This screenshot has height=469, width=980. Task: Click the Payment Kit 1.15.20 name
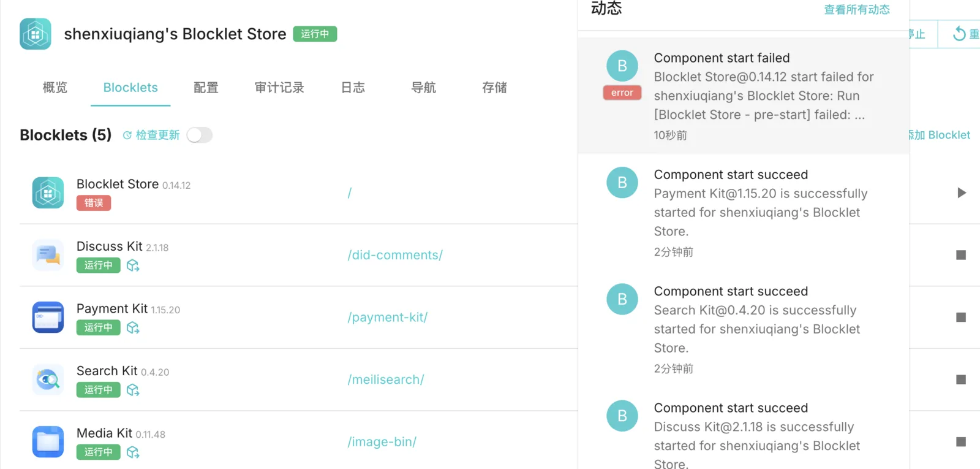pos(128,309)
